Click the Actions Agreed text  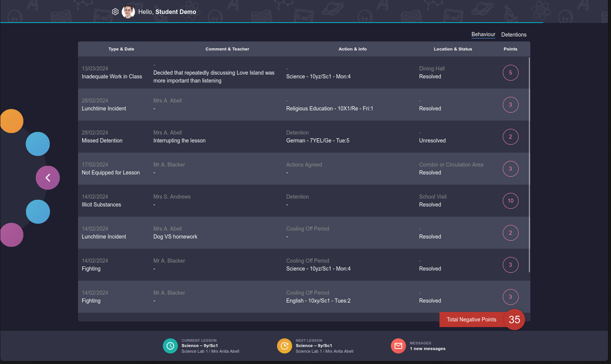(304, 165)
